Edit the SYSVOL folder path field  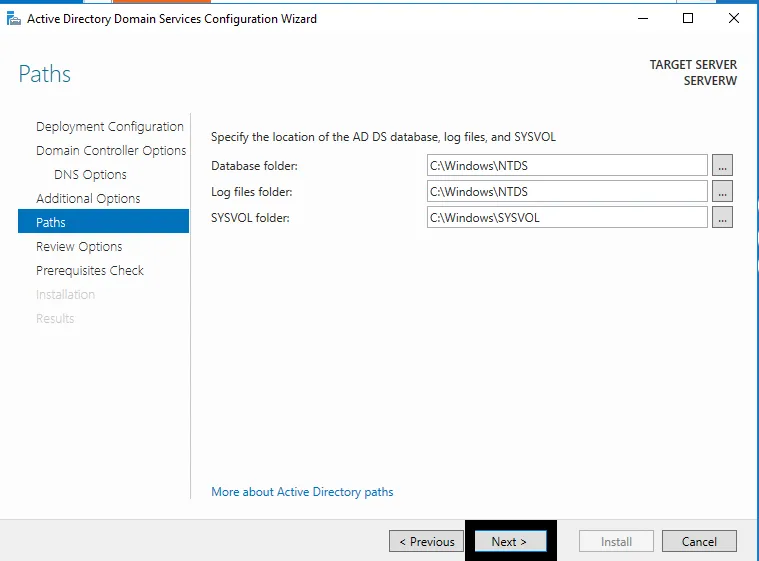coord(567,218)
